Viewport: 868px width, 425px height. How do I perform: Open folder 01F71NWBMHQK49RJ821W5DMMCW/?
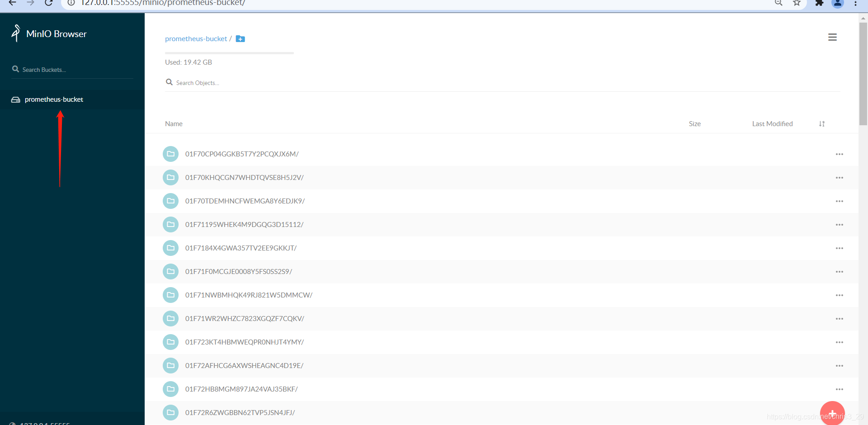coord(249,295)
